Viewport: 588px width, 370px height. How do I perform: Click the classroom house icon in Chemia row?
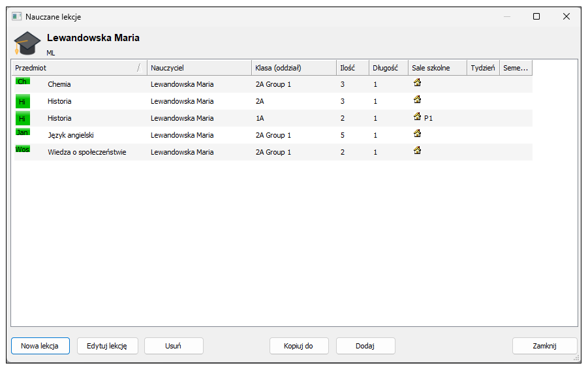click(x=417, y=82)
